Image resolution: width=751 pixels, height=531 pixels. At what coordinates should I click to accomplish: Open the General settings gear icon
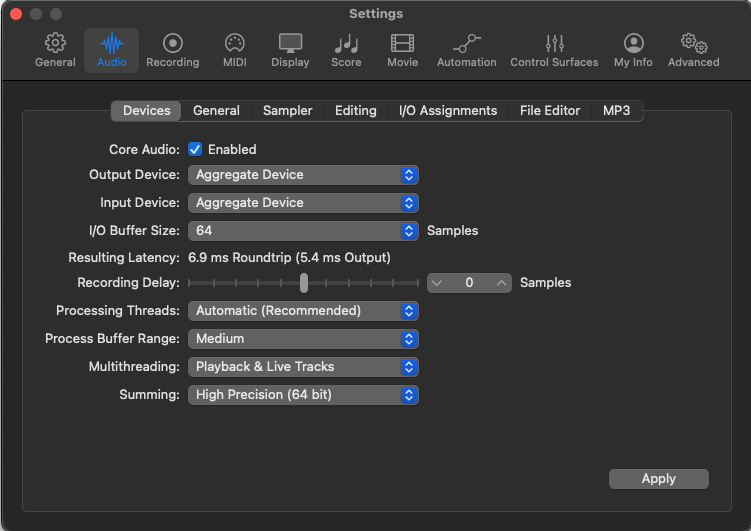(55, 44)
